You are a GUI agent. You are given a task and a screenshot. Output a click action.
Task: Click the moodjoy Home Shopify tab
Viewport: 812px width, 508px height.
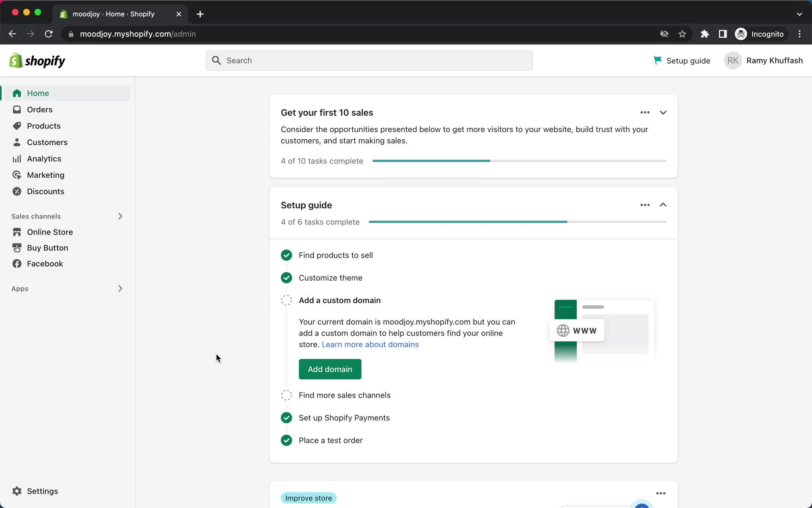click(x=121, y=14)
